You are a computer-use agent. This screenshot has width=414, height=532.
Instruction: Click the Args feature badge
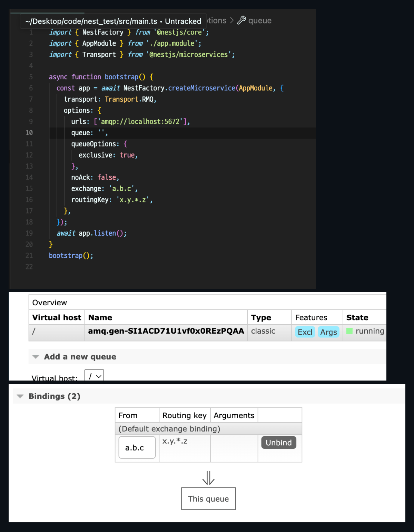pos(328,332)
